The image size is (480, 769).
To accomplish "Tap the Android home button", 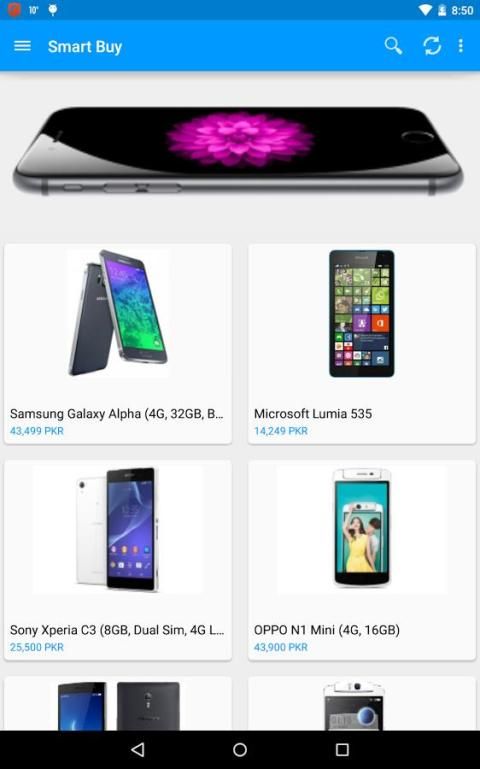I will 240,749.
